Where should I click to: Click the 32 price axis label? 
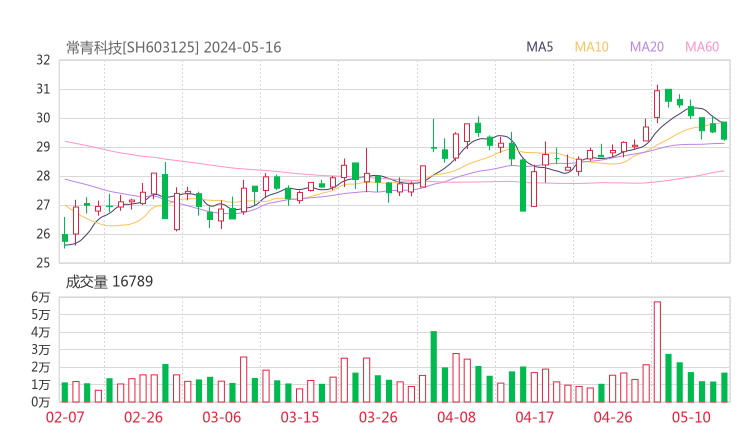(43, 60)
